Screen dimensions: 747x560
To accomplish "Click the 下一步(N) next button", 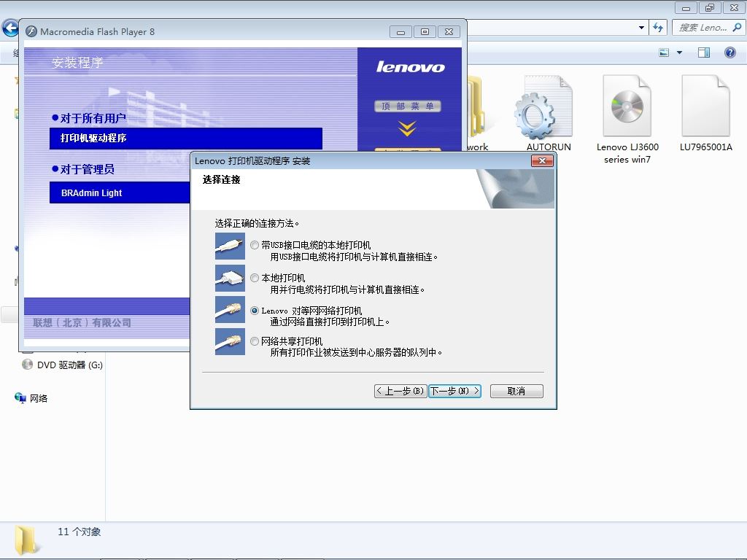I will point(454,391).
